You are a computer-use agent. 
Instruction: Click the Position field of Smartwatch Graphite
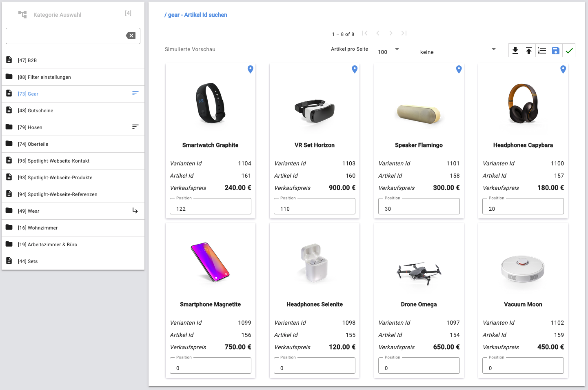point(210,206)
